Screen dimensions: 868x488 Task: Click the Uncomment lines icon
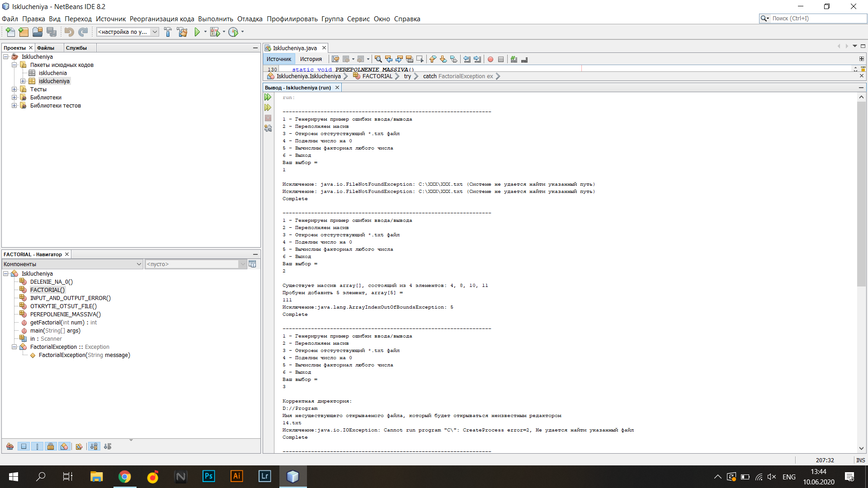tap(524, 59)
